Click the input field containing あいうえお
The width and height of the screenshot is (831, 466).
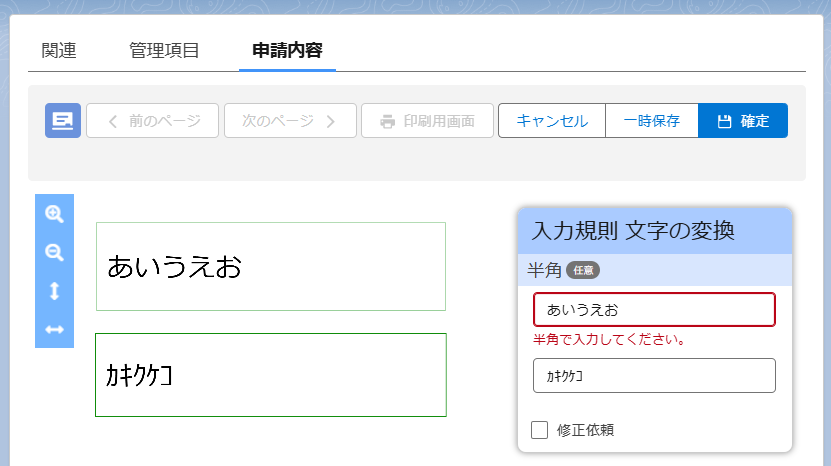654,310
